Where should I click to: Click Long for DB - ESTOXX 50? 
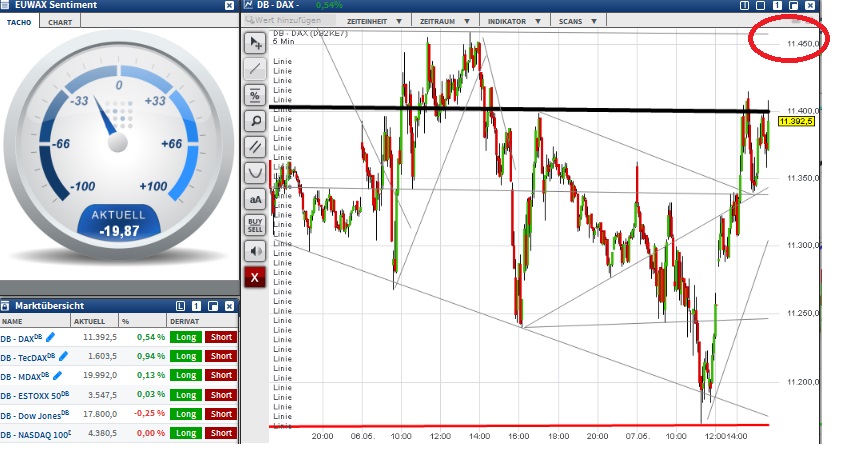186,395
